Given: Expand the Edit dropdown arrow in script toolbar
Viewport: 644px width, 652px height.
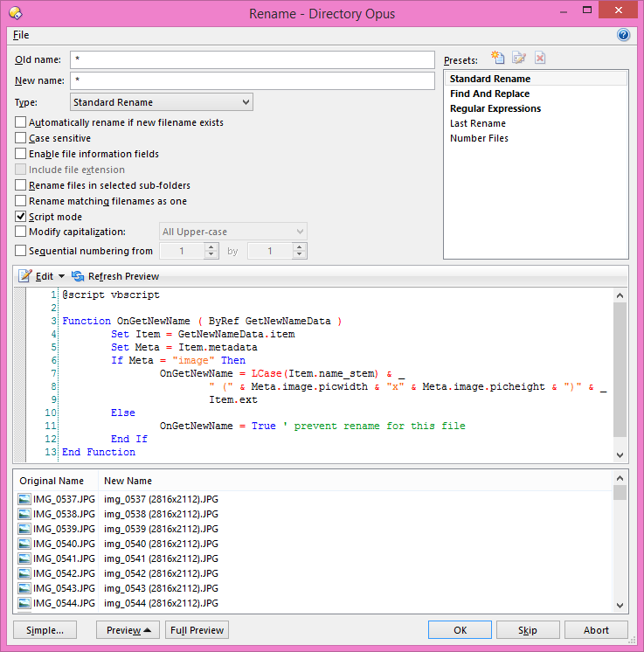Looking at the screenshot, I should pos(61,277).
